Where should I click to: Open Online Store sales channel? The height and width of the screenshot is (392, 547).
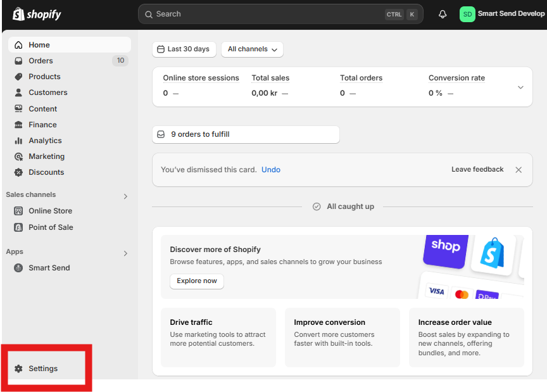pos(50,211)
